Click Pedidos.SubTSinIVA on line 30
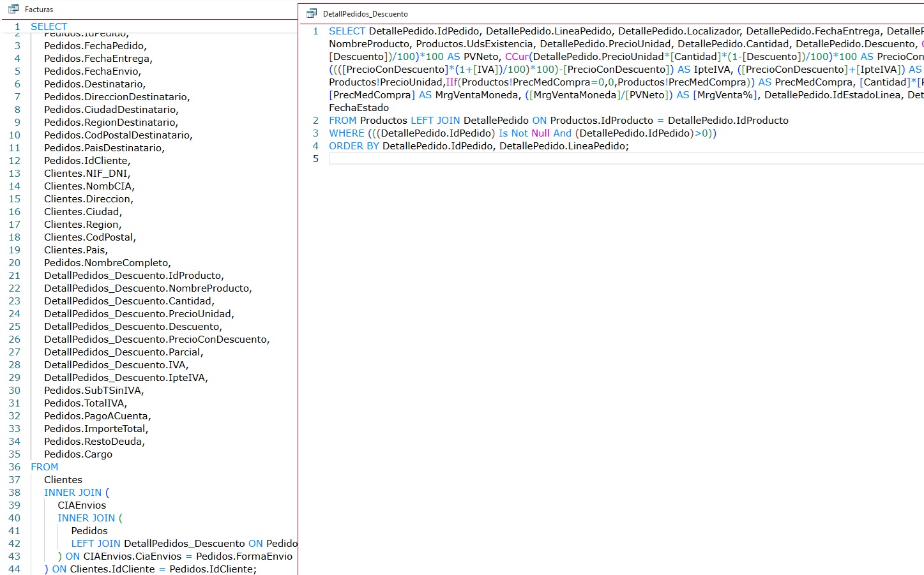The width and height of the screenshot is (924, 575). tap(94, 390)
